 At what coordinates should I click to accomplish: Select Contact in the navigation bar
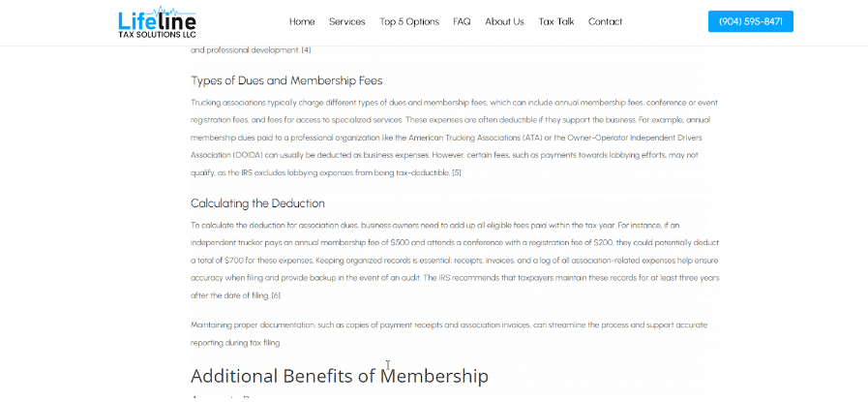point(605,21)
